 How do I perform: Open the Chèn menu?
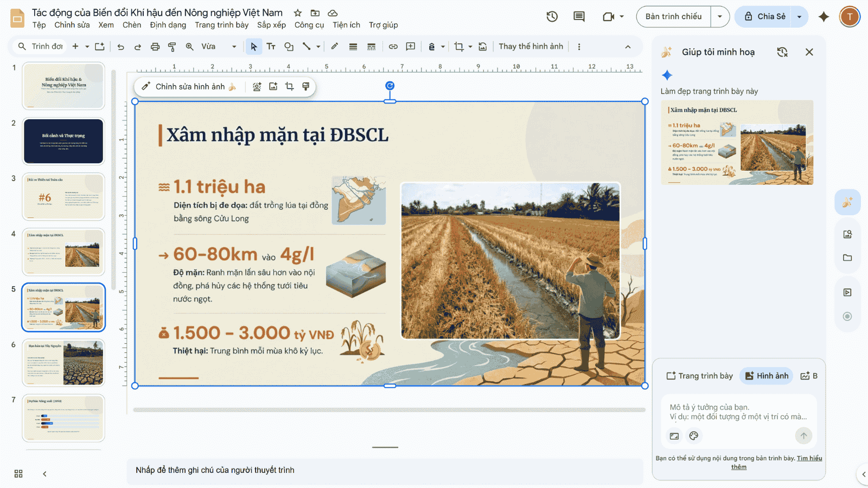(x=132, y=25)
